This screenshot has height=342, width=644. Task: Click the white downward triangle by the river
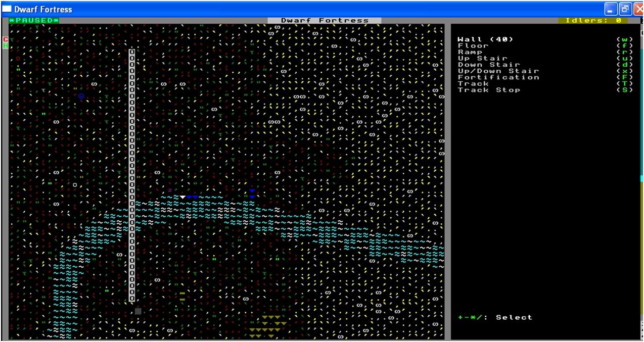(x=182, y=197)
